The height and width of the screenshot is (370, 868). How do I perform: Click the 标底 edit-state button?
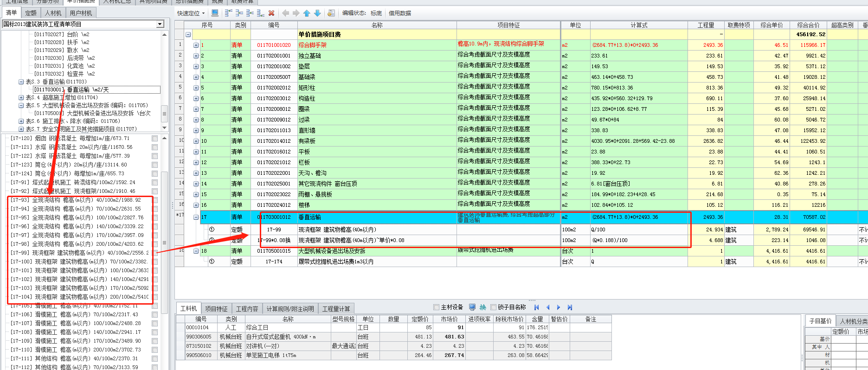[x=376, y=13]
